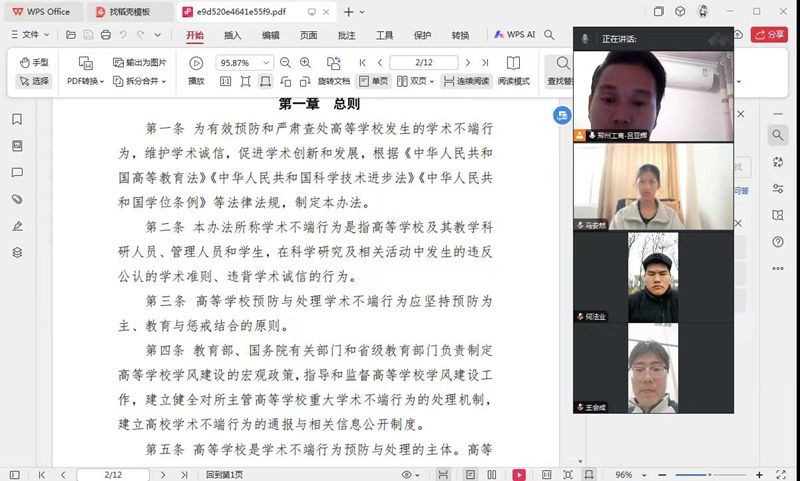This screenshot has height=481, width=800.
Task: Jump to last page in ribbon
Action: click(x=485, y=63)
